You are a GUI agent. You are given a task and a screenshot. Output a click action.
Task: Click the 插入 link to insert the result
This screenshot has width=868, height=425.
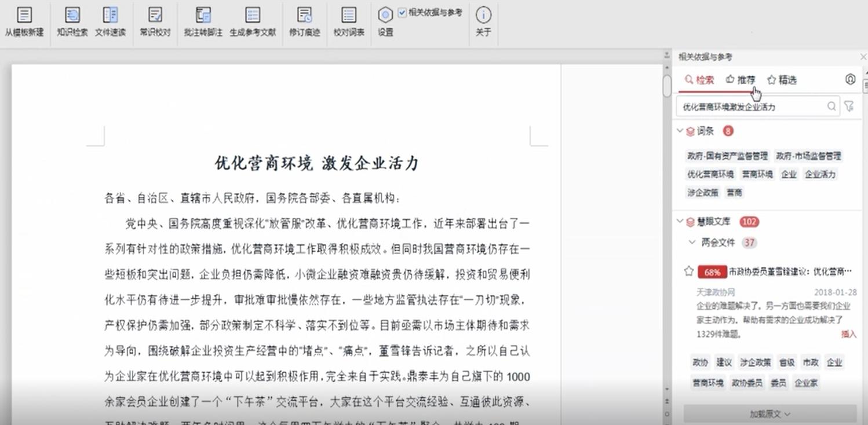tap(849, 334)
